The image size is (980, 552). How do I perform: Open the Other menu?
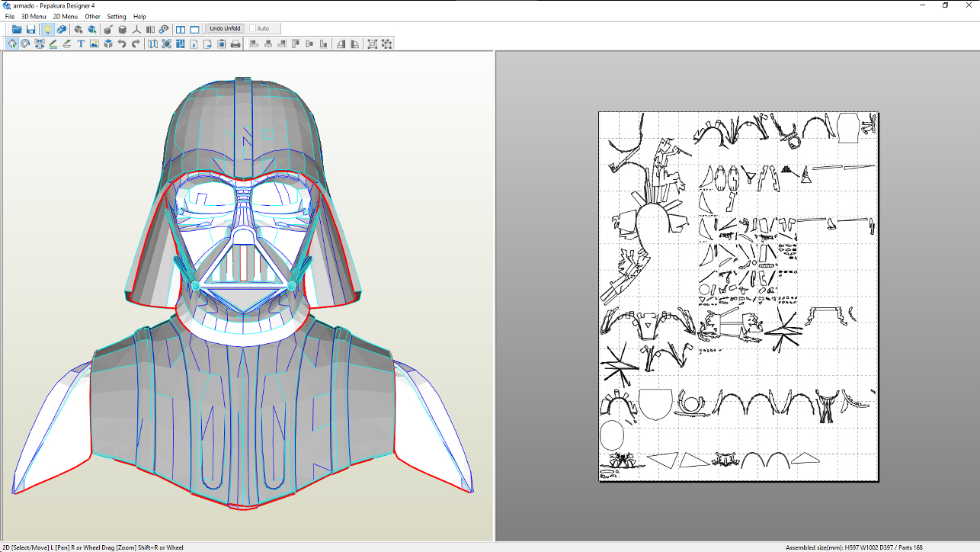(x=92, y=16)
